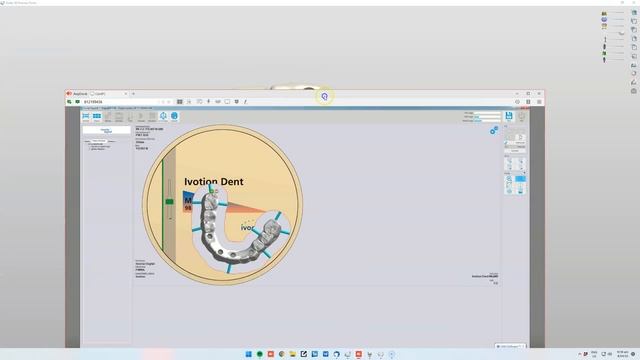The image size is (640, 360).
Task: Click the top input field above save icon
Action: tap(487, 113)
